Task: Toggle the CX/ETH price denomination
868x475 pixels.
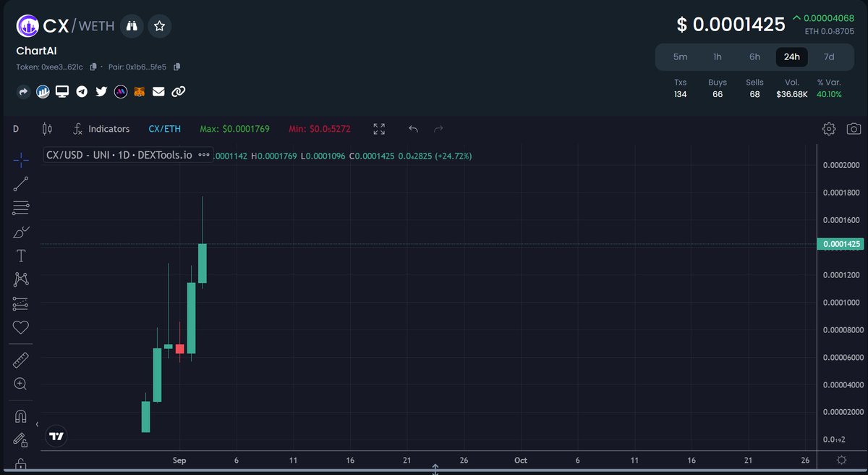Action: [x=164, y=129]
